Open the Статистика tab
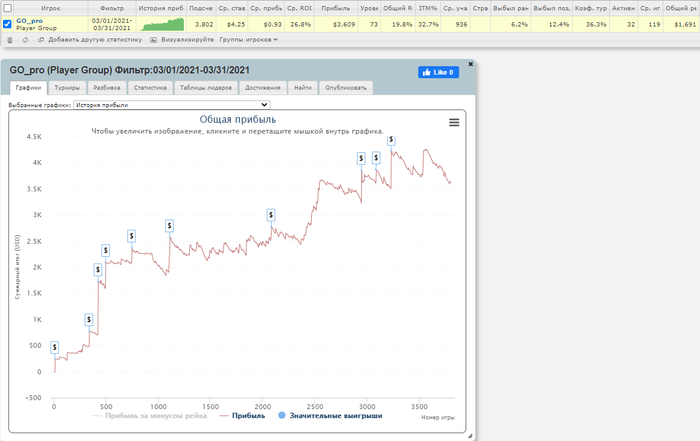The image size is (700, 441). click(150, 88)
